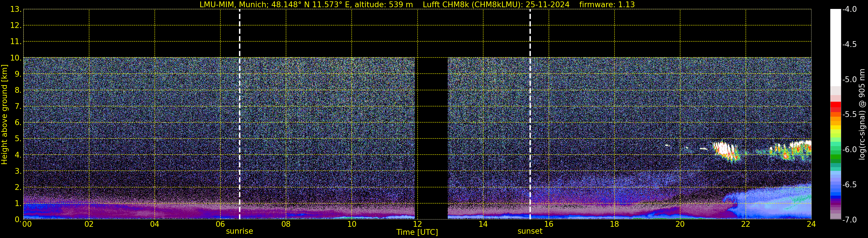Click the time axis tick '24'

pyautogui.click(x=811, y=224)
